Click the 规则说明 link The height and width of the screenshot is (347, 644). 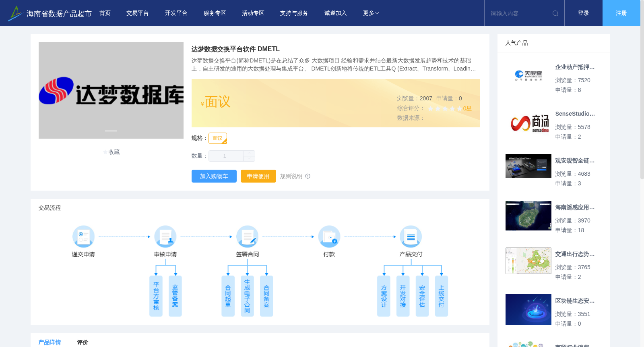[291, 176]
